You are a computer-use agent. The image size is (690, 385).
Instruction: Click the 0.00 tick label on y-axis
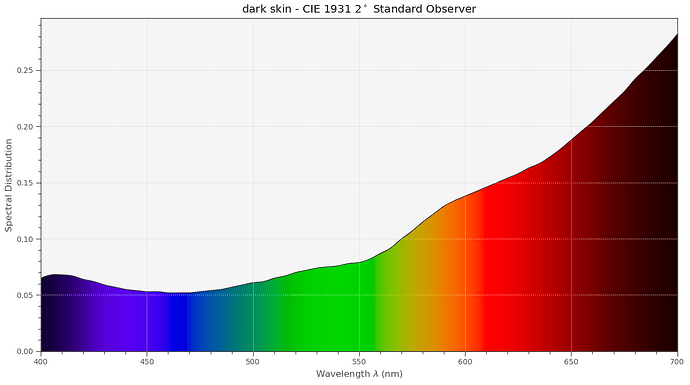tap(25, 351)
